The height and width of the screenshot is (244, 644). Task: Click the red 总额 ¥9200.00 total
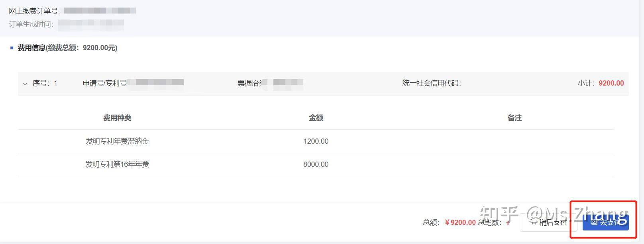click(x=460, y=223)
